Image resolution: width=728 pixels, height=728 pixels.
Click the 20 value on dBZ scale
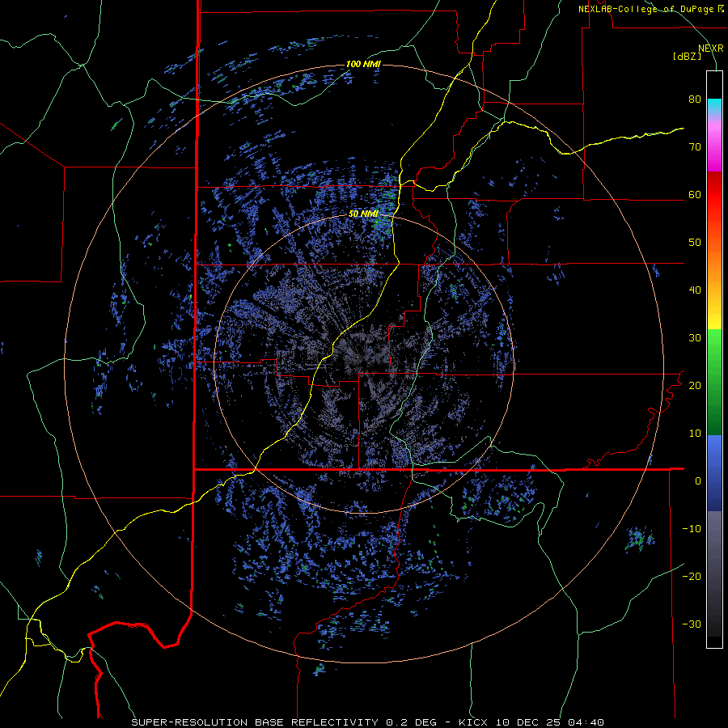(x=695, y=385)
